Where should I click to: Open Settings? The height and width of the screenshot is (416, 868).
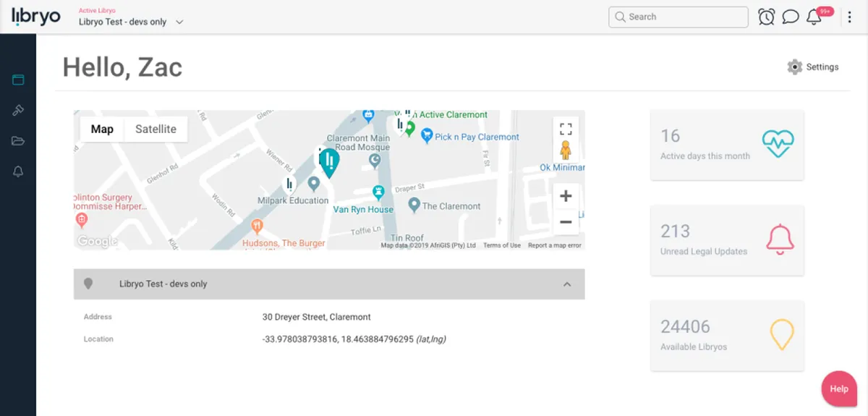point(813,67)
